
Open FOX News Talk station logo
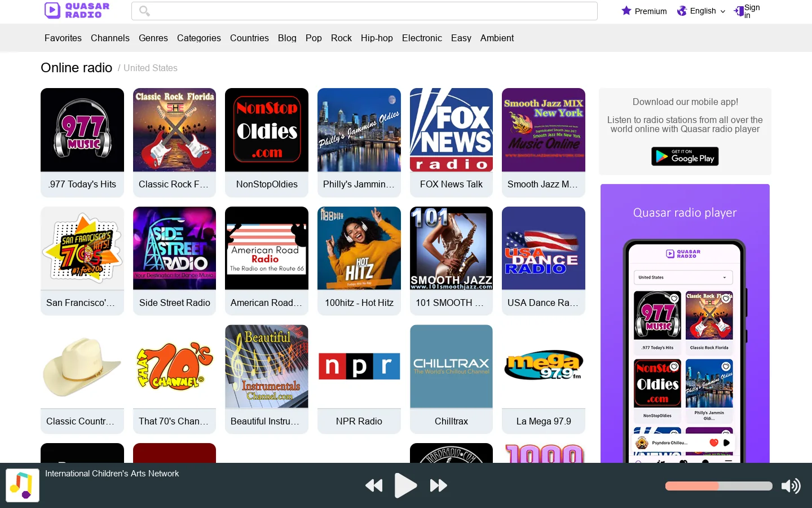click(x=451, y=130)
